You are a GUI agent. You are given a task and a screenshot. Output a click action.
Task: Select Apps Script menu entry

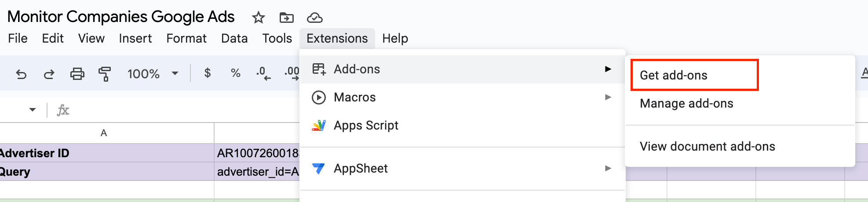366,126
